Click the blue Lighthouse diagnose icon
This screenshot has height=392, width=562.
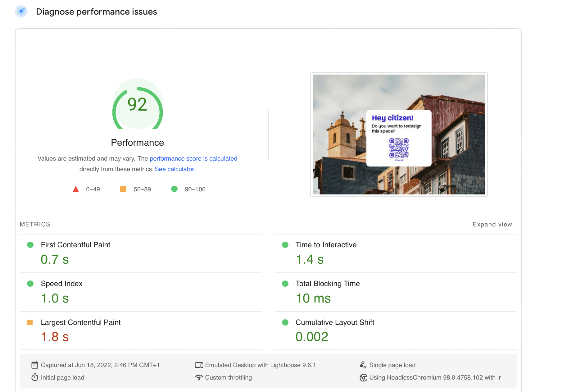[x=21, y=11]
